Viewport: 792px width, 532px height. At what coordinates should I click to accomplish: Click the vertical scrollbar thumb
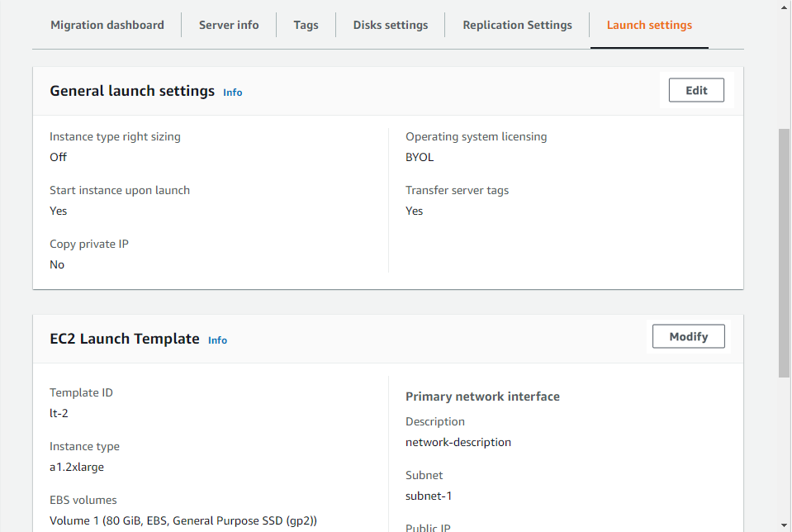[785, 252]
